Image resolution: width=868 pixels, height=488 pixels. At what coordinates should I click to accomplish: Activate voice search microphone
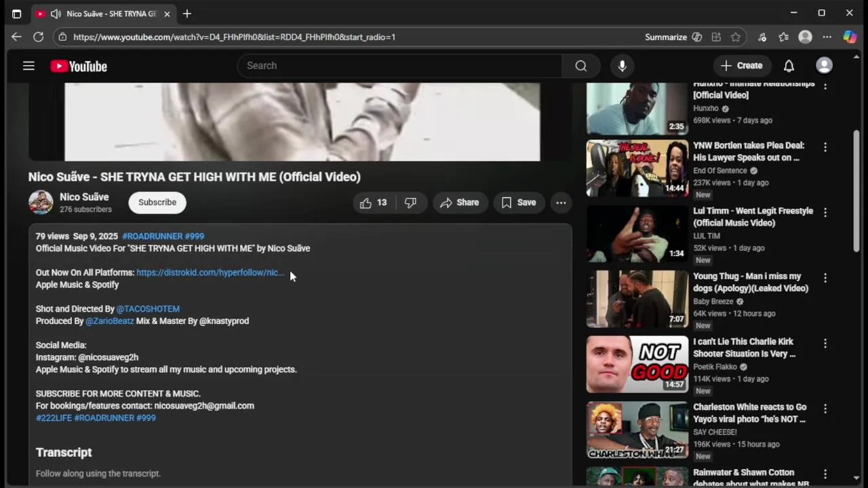623,66
